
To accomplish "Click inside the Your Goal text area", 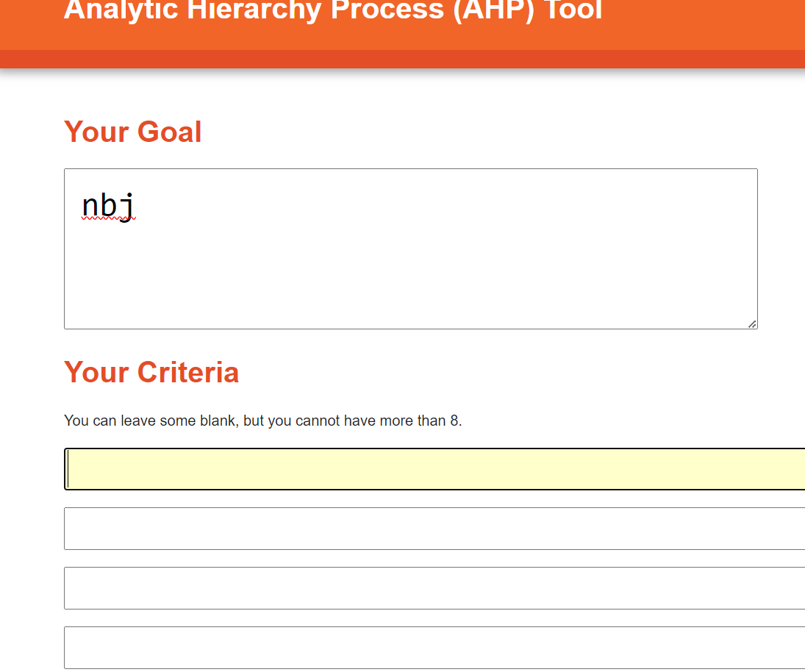I will point(411,249).
